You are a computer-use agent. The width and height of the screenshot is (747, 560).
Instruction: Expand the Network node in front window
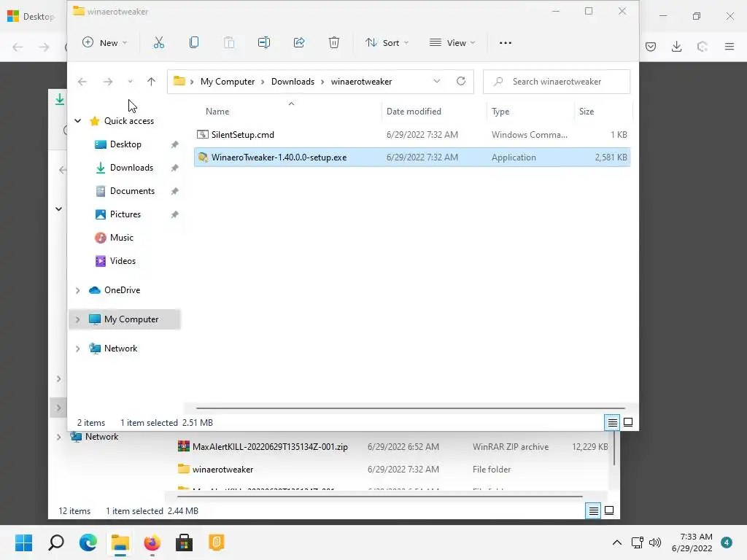click(x=77, y=349)
